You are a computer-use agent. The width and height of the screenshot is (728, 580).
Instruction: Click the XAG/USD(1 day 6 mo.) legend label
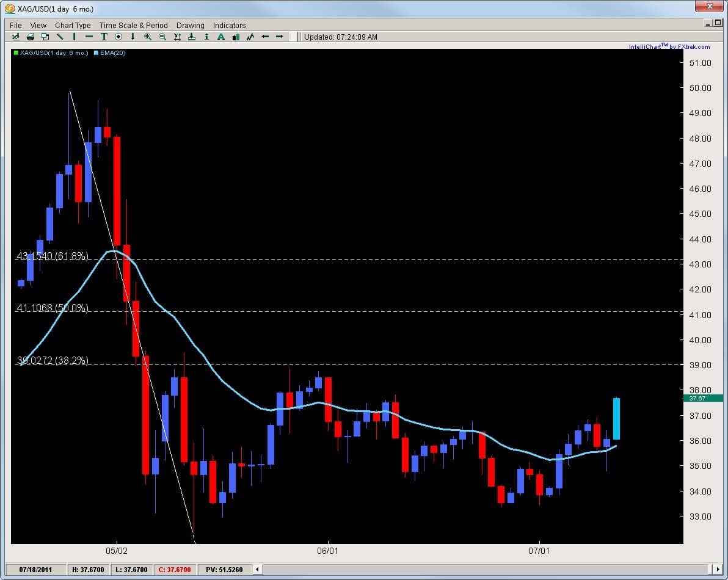(54, 53)
